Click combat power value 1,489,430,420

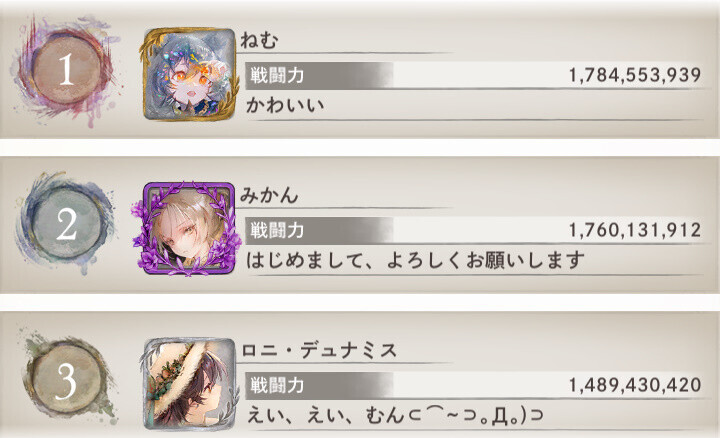(635, 385)
